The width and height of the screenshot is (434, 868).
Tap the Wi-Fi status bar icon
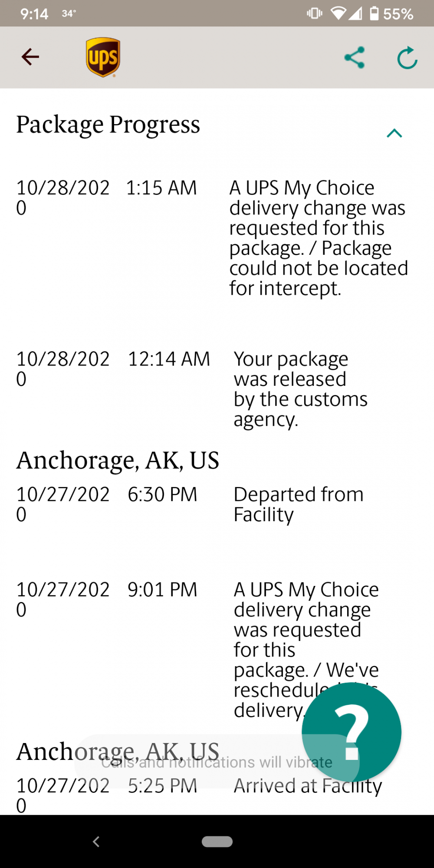click(x=338, y=13)
